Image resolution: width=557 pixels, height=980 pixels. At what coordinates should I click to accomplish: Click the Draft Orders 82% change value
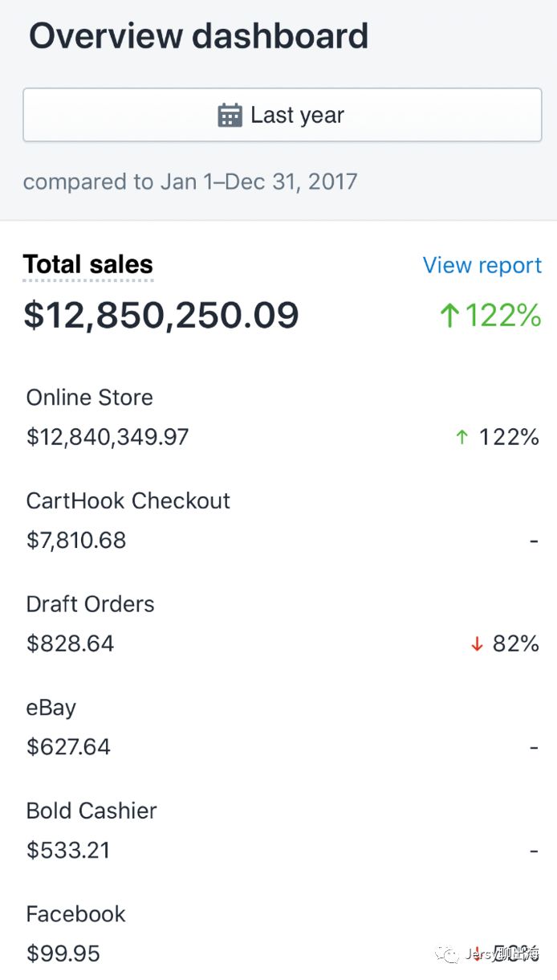(x=516, y=643)
